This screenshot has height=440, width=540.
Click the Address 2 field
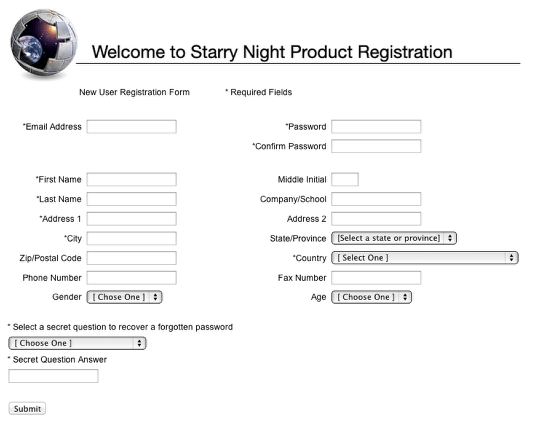pyautogui.click(x=376, y=219)
